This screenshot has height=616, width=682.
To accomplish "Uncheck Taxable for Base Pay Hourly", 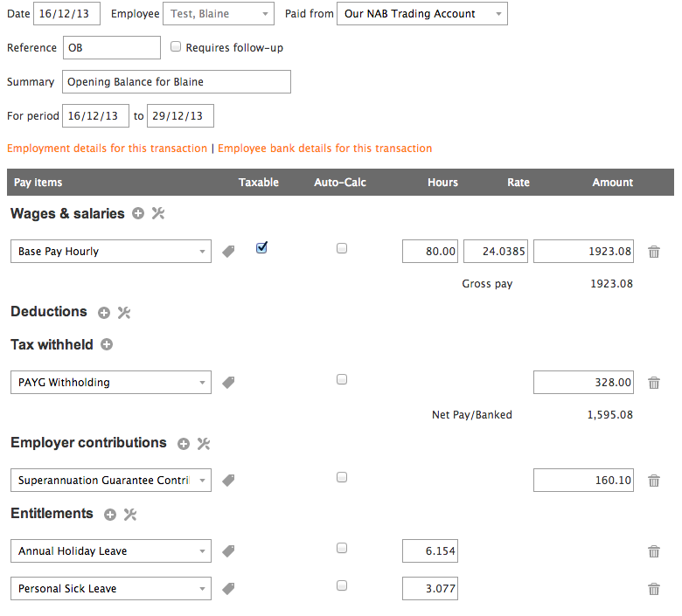I will click(261, 248).
